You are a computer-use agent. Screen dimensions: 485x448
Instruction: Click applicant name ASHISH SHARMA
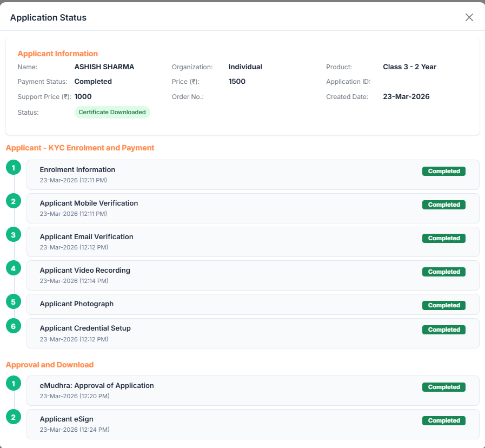point(104,67)
